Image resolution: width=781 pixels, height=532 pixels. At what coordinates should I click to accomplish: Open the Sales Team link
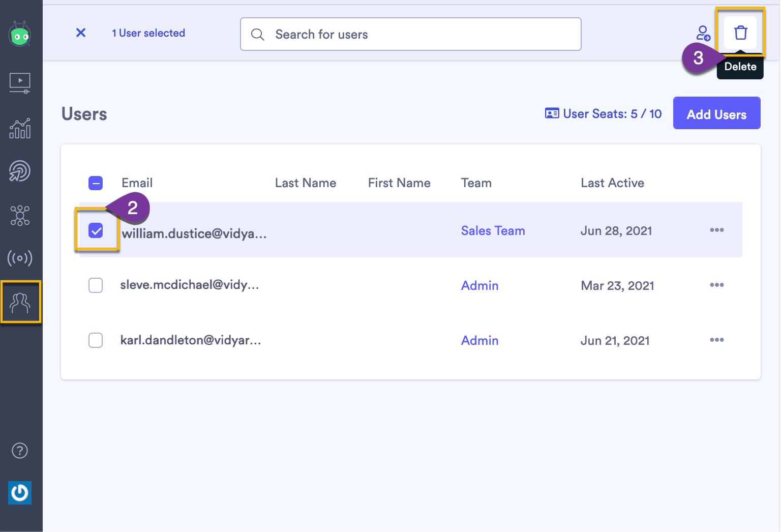pyautogui.click(x=493, y=231)
